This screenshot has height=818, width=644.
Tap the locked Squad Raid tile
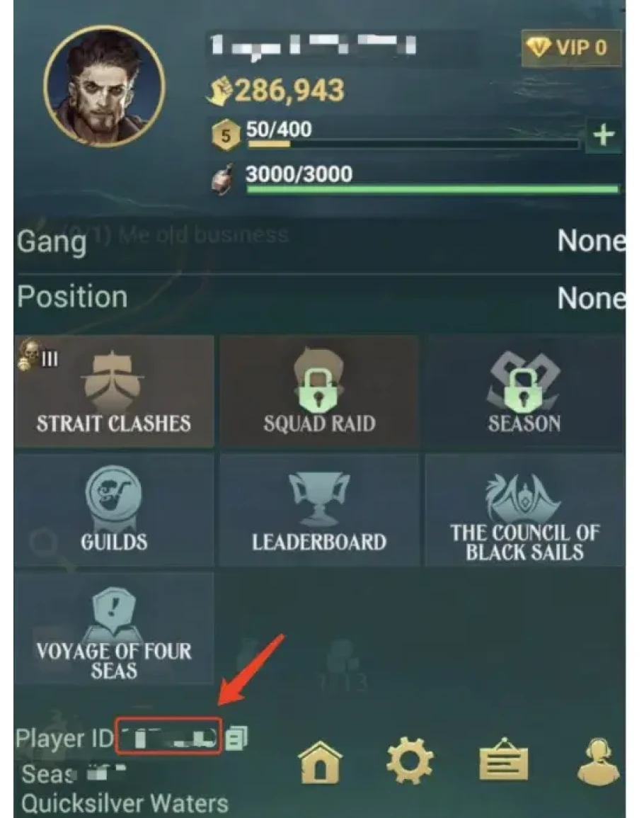coord(319,391)
